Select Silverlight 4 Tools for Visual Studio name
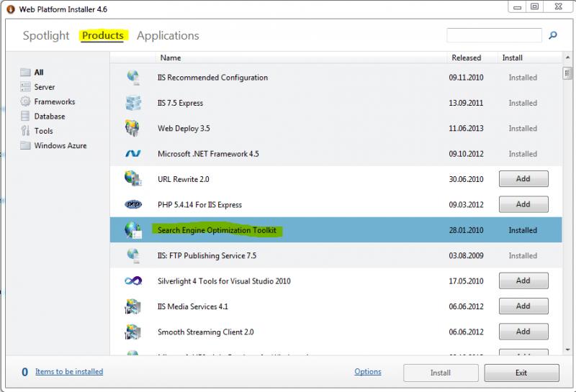This screenshot has height=392, width=576. (224, 281)
